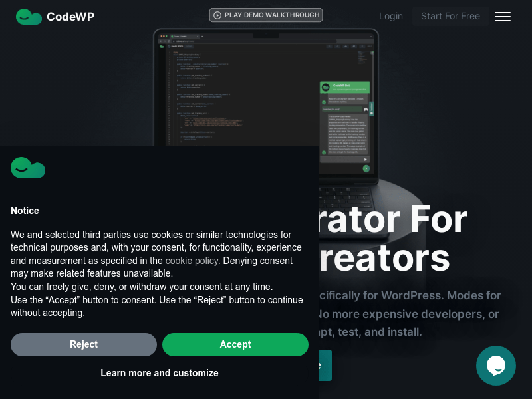This screenshot has height=399, width=532.
Task: Open the cookie policy link
Action: (192, 261)
